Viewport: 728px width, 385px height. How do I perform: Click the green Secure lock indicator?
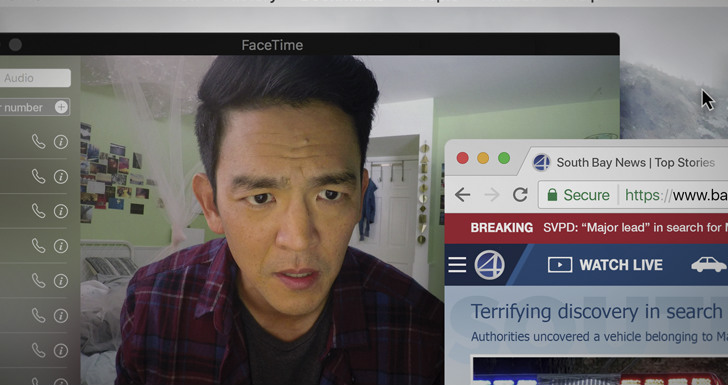[578, 195]
